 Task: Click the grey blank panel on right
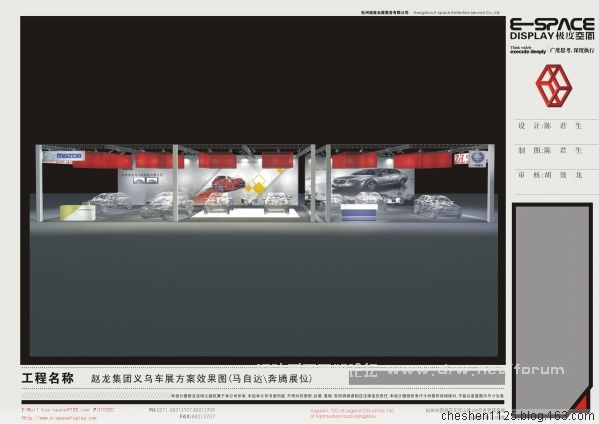552,306
